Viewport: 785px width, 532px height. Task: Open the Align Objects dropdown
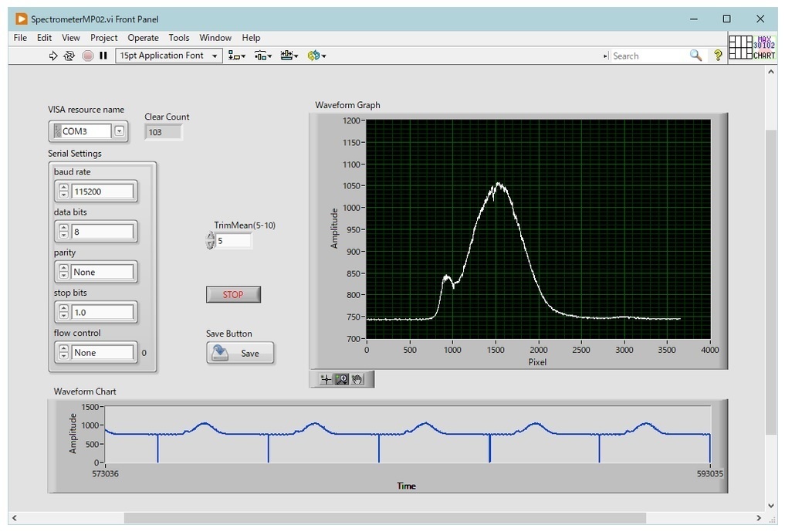point(236,56)
